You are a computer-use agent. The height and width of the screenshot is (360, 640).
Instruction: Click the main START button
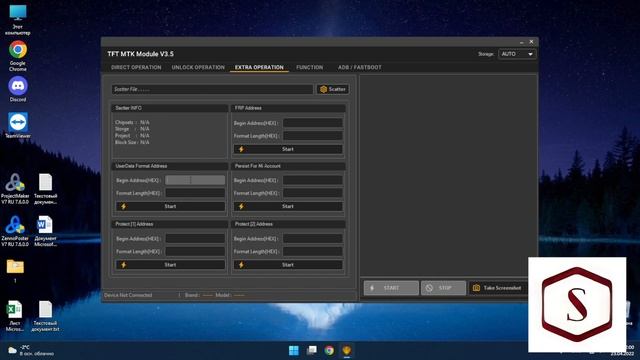tap(391, 288)
